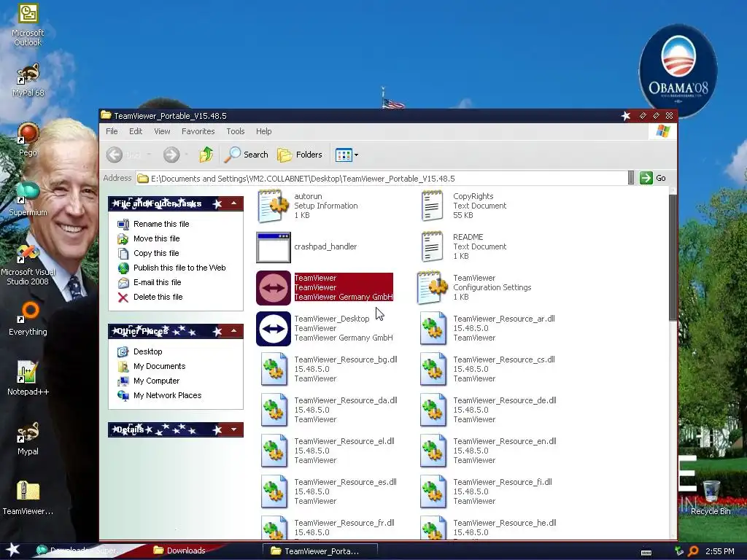Open the Edit menu
Screen dimensions: 747x560
pos(136,131)
